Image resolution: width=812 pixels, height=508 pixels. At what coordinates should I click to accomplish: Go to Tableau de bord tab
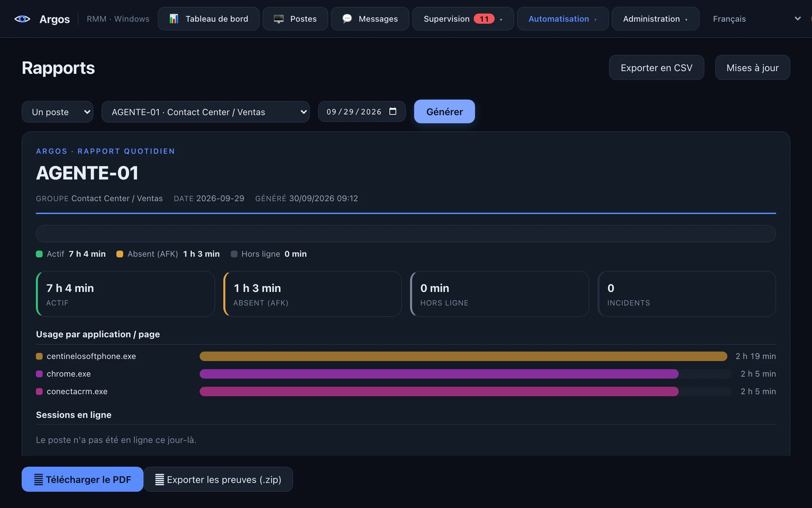coord(209,19)
